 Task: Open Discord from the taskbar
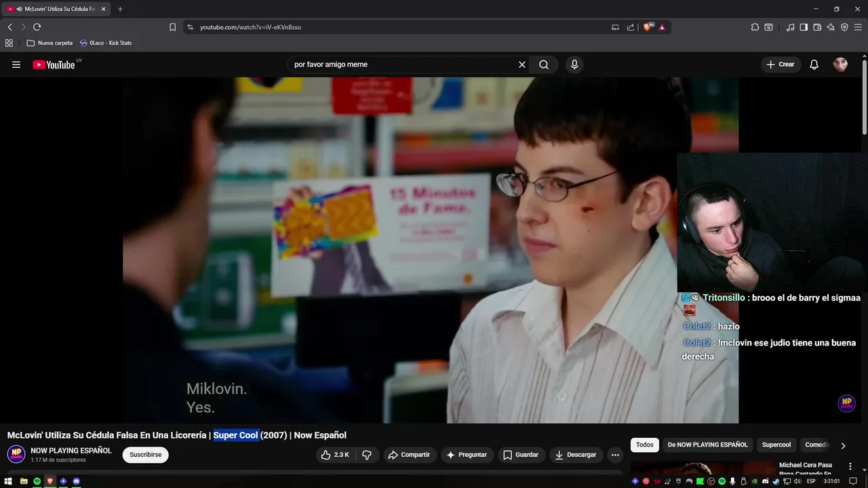point(76,481)
